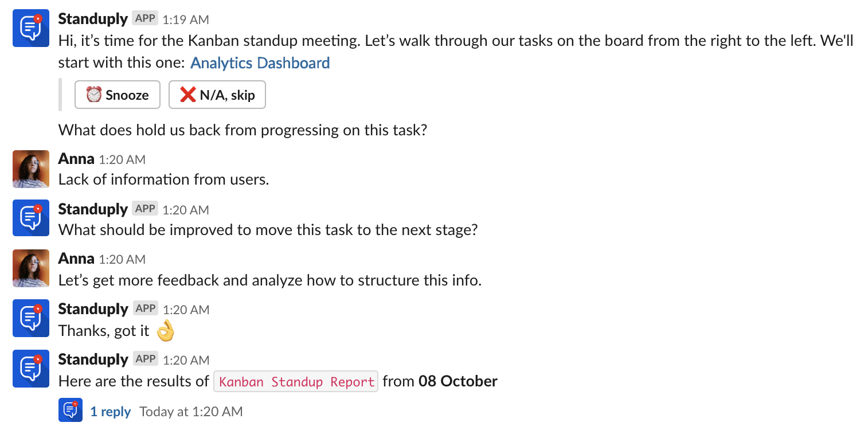Click Standuply avatar beside "Thanks, got it" message
This screenshot has width=868, height=438.
(x=31, y=318)
